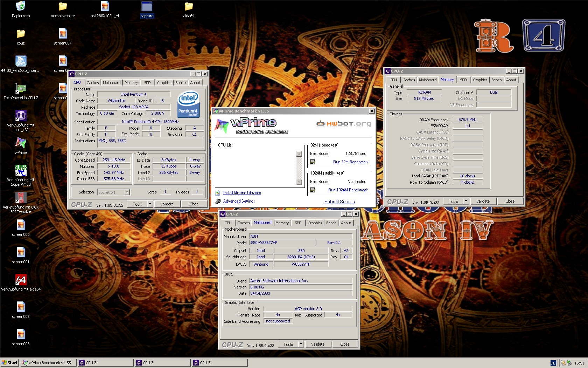Launch TechPowerUp GPU-Z shortcut
The width and height of the screenshot is (588, 368).
[21, 88]
